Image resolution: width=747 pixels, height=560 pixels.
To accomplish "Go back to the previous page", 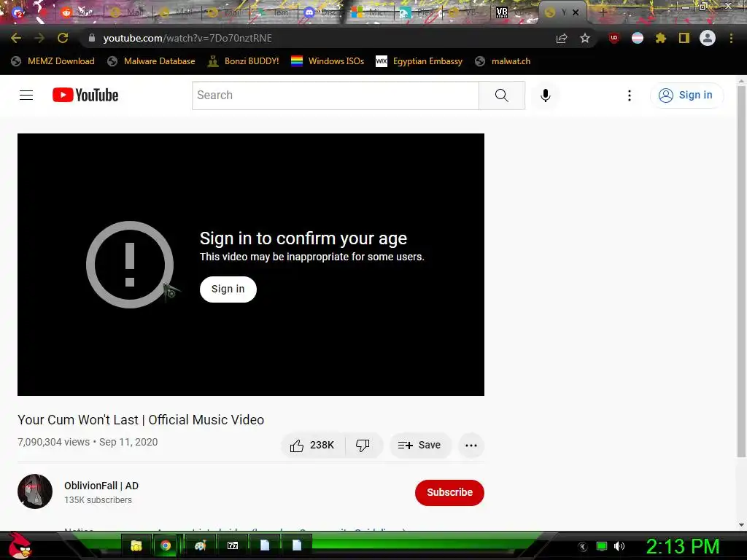I will tap(16, 38).
